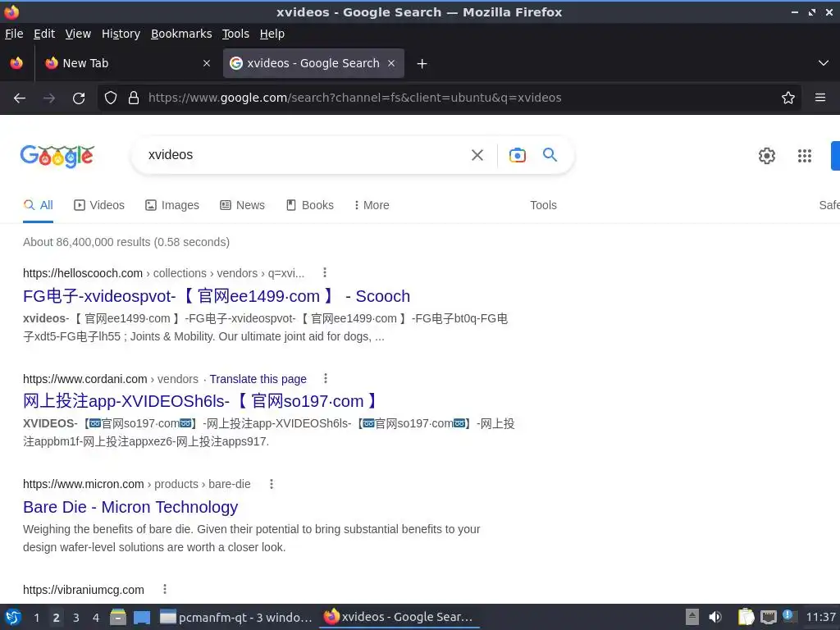Screen dimensions: 840x630
Task: Switch to News results tab
Action: coord(242,205)
